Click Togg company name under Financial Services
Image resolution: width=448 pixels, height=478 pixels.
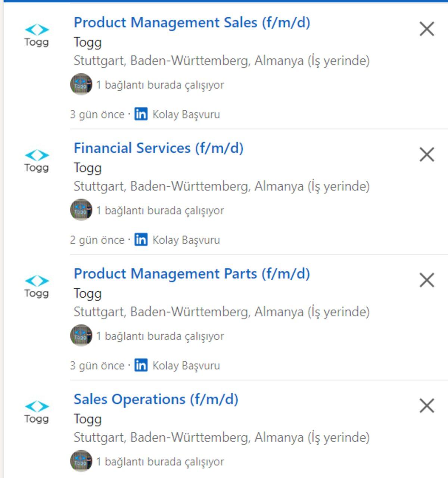(x=87, y=168)
